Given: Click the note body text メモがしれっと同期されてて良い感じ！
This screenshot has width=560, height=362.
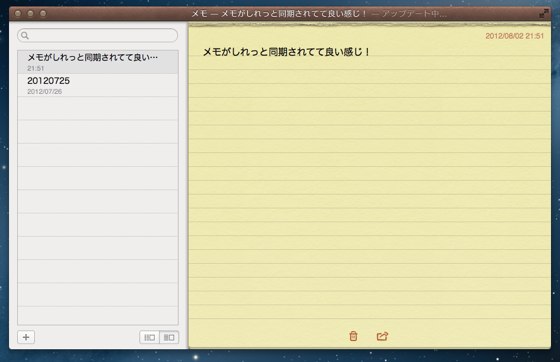Looking at the screenshot, I should (x=286, y=52).
